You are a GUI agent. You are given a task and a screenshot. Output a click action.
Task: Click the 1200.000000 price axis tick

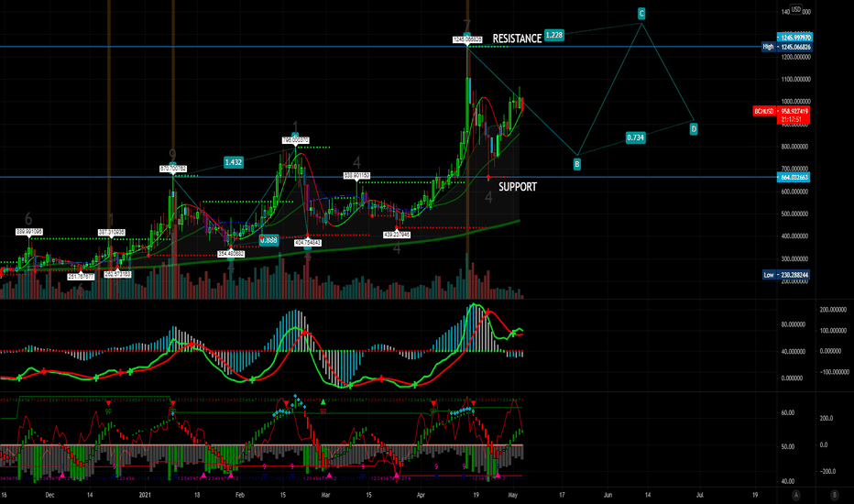[x=795, y=57]
